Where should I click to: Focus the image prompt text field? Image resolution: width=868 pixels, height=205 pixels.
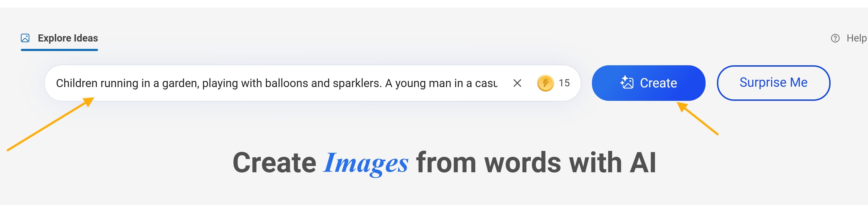pyautogui.click(x=276, y=83)
